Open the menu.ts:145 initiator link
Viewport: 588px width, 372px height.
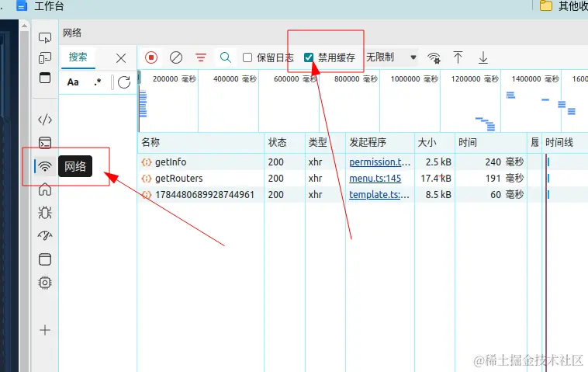coord(375,179)
